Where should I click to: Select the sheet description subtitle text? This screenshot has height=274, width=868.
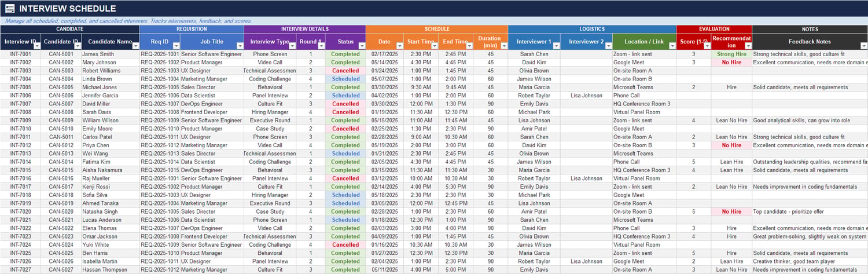128,21
